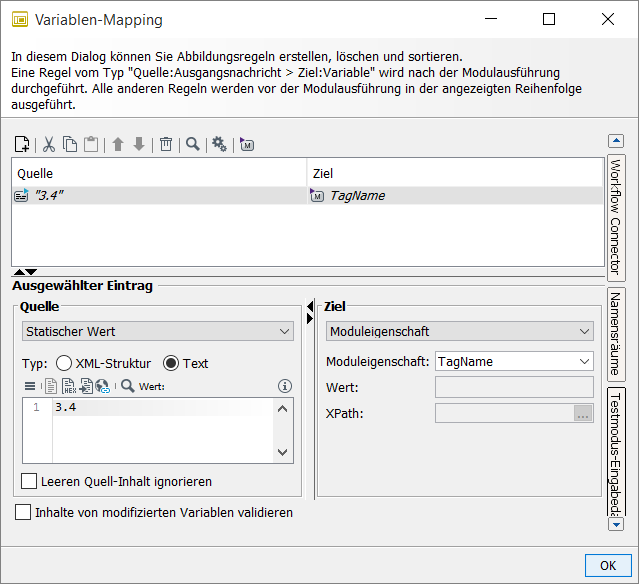Move the selected rule down

point(139,144)
